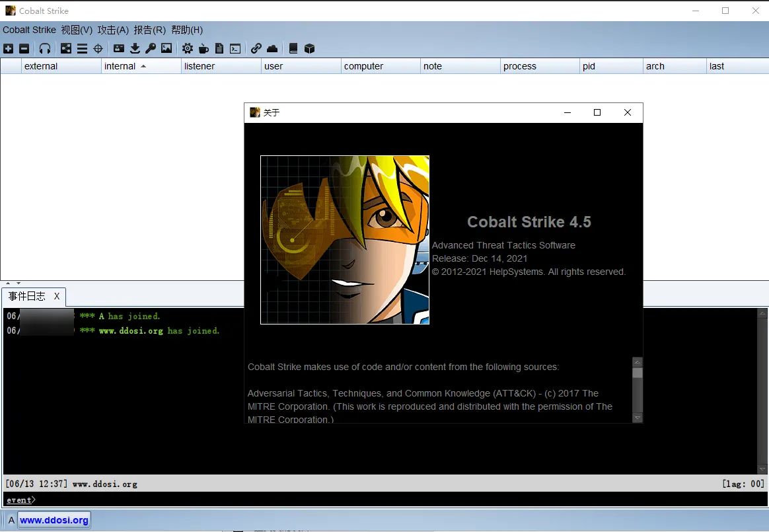Click the About dialog scroll up arrow
This screenshot has width=769, height=532.
click(x=638, y=362)
